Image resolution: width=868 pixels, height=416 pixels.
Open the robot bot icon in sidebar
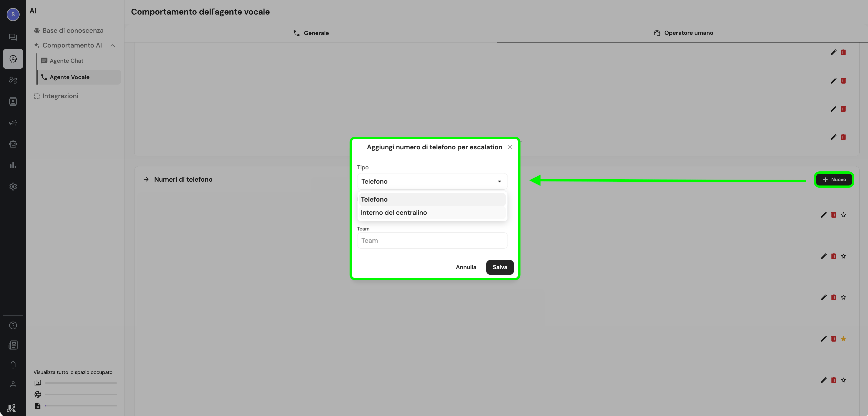click(x=13, y=144)
